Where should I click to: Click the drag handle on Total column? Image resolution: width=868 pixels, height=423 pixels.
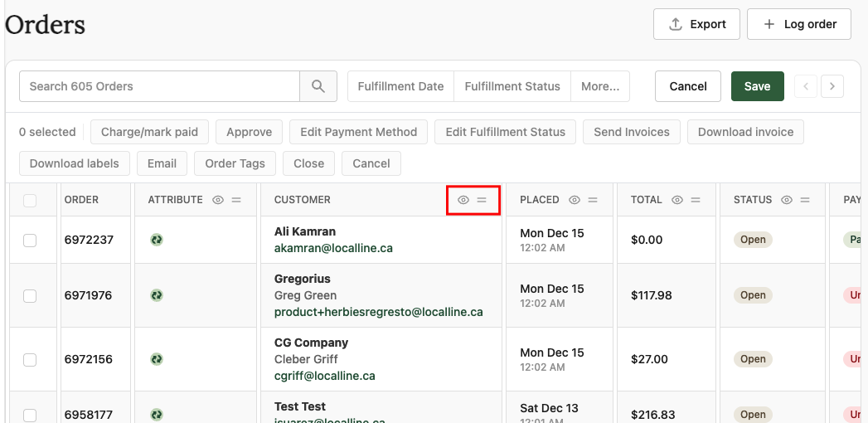[696, 200]
